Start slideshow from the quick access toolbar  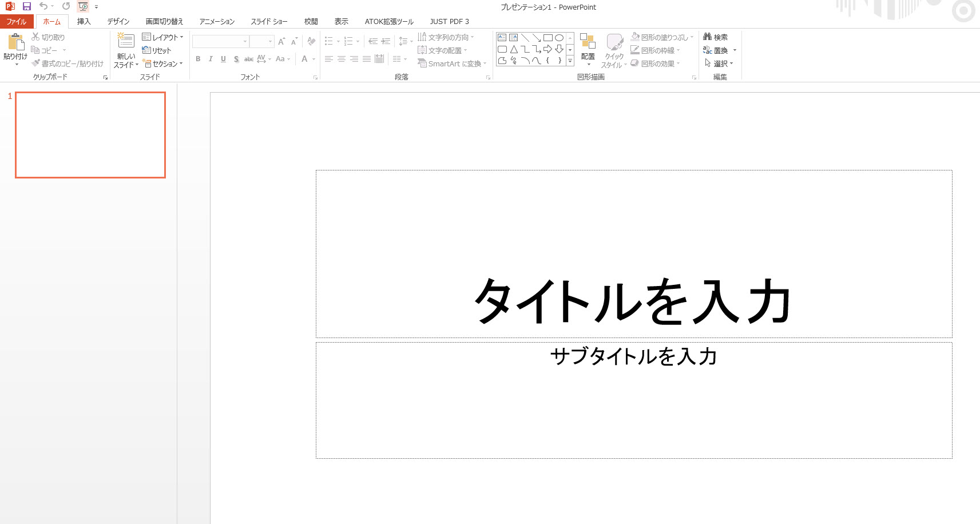(83, 6)
